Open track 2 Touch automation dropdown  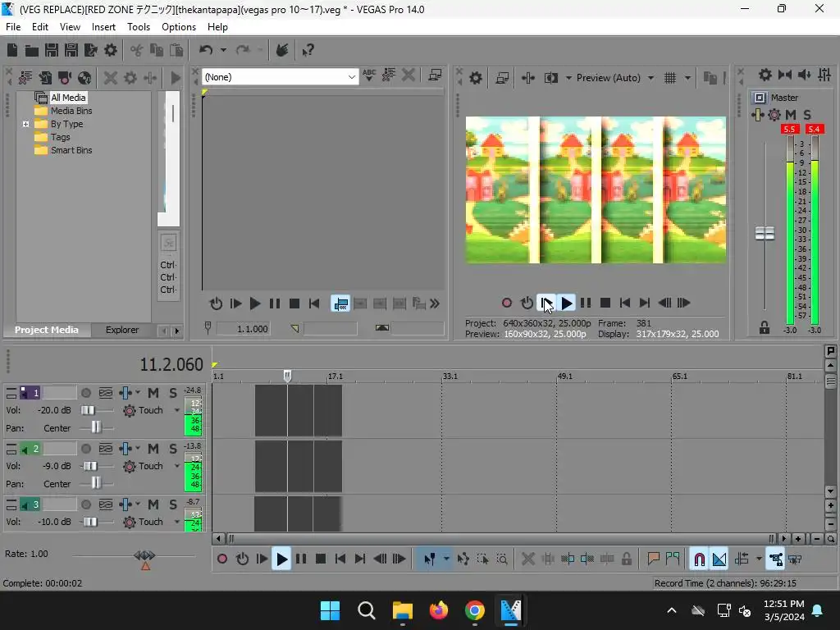(177, 466)
